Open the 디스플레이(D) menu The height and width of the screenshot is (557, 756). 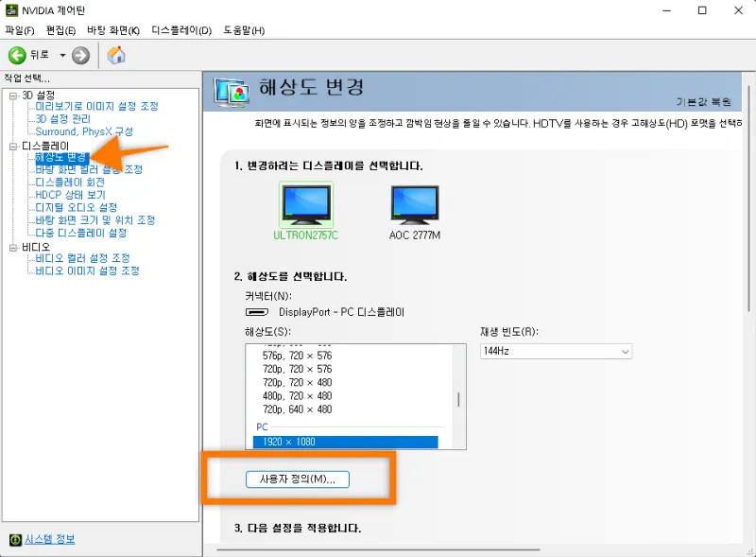pyautogui.click(x=181, y=30)
